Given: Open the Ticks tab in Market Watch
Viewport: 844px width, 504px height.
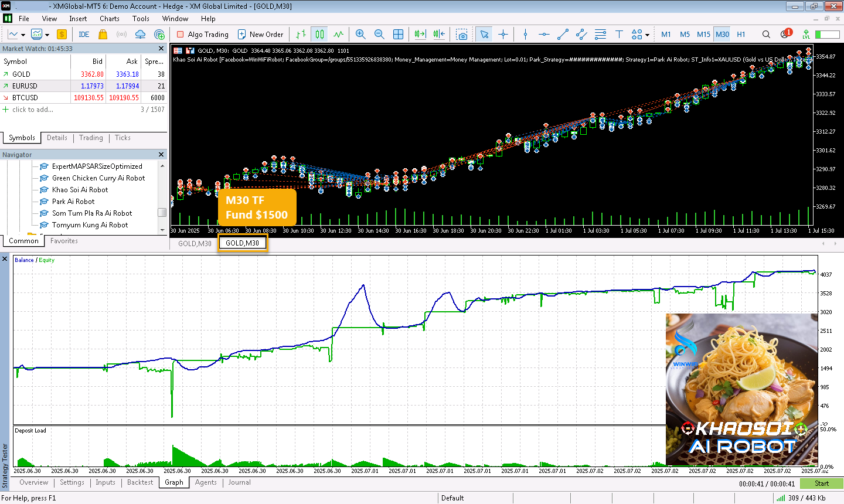Looking at the screenshot, I should coord(122,138).
